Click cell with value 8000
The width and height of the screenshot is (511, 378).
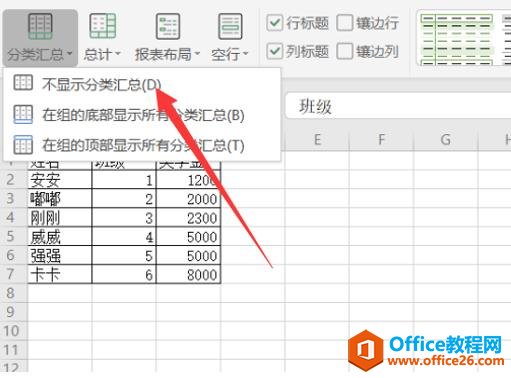[x=188, y=275]
